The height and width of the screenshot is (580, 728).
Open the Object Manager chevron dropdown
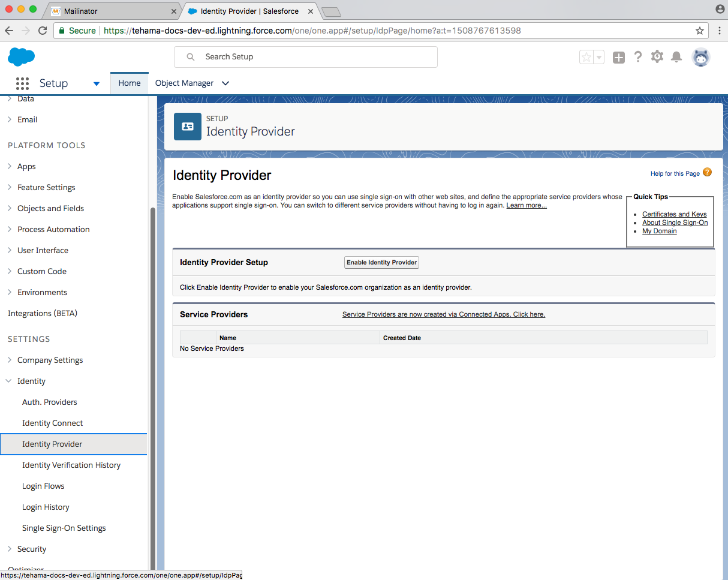(225, 83)
